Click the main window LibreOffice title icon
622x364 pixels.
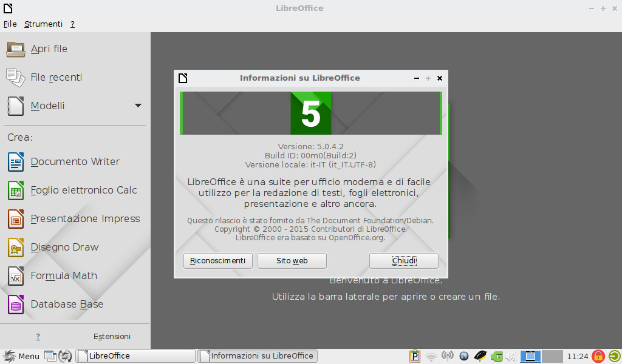(x=8, y=8)
